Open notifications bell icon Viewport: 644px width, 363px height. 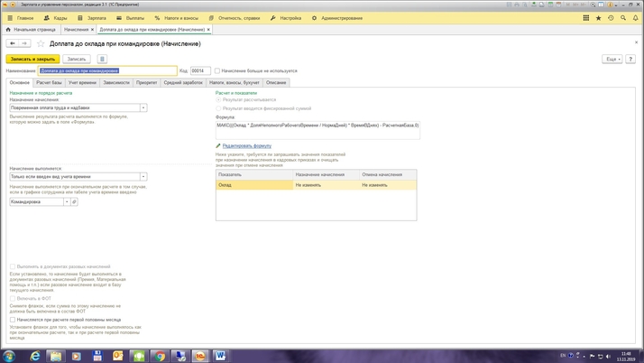(x=635, y=18)
